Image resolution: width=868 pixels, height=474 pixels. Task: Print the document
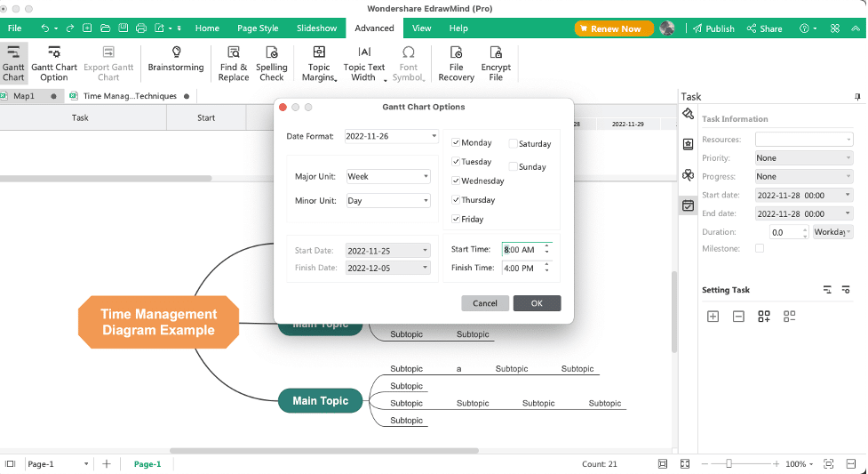141,28
